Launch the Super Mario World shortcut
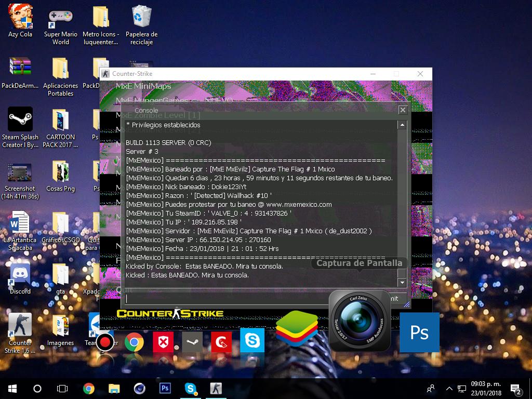This screenshot has height=399, width=532. coord(60,25)
